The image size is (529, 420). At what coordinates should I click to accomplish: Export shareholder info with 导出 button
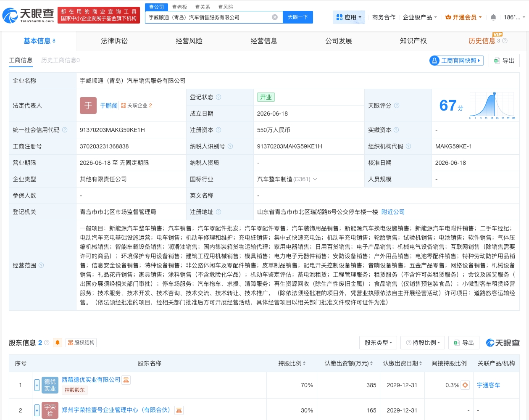pyautogui.click(x=463, y=343)
